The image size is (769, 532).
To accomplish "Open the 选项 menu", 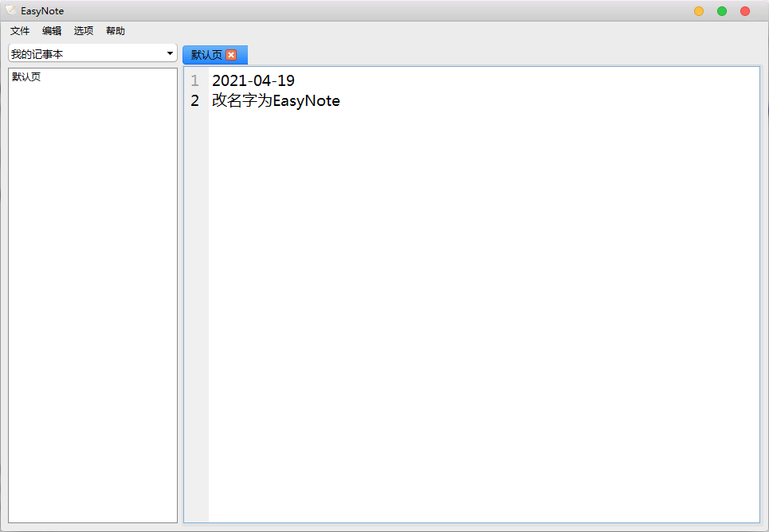I will click(x=84, y=31).
